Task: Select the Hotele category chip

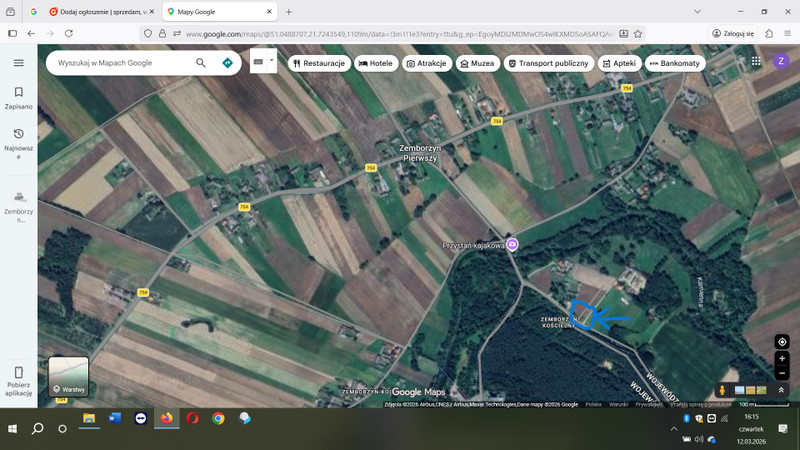Action: (x=375, y=63)
